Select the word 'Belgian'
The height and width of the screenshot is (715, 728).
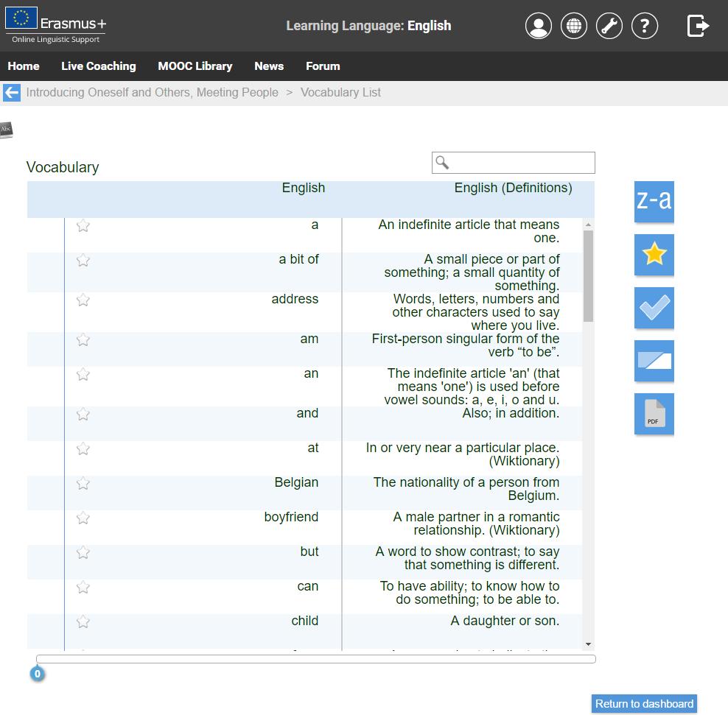296,482
